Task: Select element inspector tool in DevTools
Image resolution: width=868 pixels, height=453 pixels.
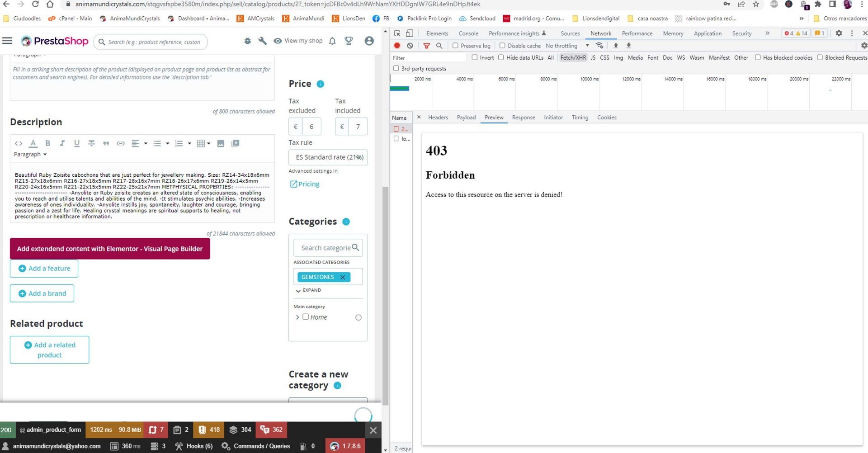Action: pyautogui.click(x=397, y=33)
